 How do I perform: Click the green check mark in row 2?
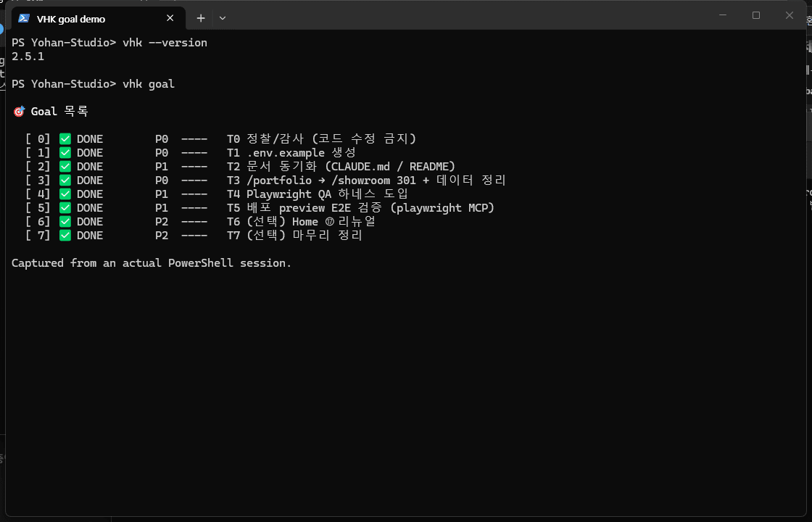65,166
